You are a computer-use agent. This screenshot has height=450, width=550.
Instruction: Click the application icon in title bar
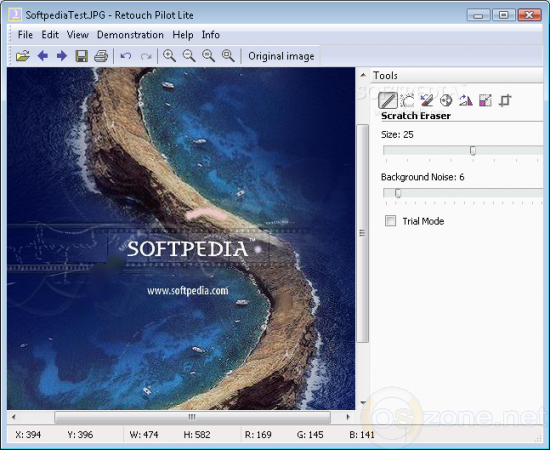[x=15, y=15]
